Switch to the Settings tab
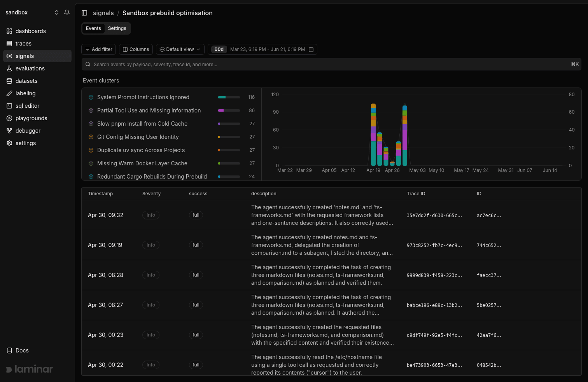The image size is (588, 382). 117,28
